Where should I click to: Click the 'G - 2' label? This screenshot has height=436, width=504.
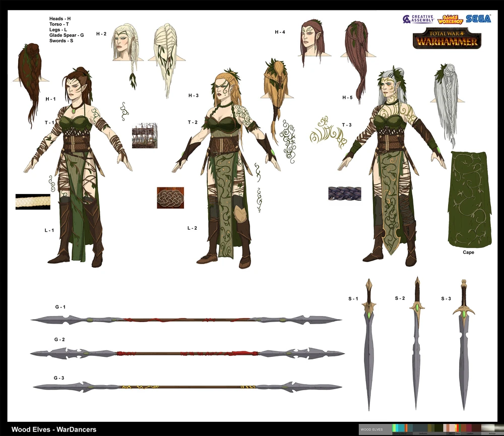(59, 340)
